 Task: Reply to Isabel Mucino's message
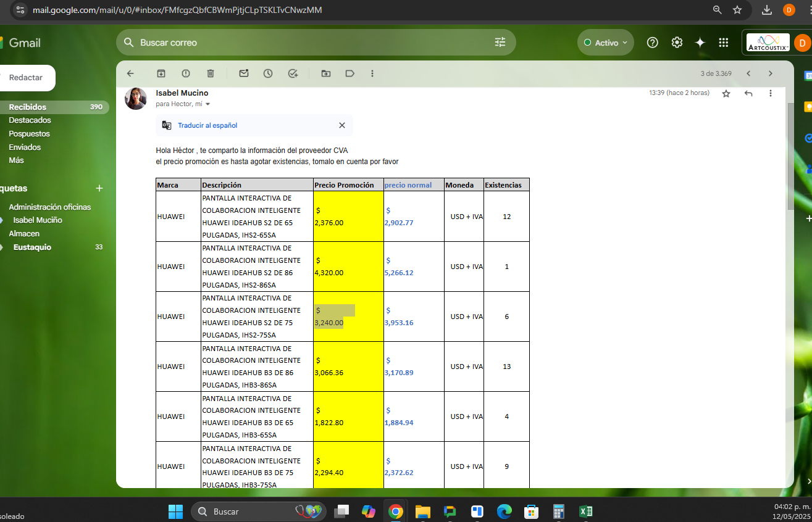pyautogui.click(x=748, y=93)
